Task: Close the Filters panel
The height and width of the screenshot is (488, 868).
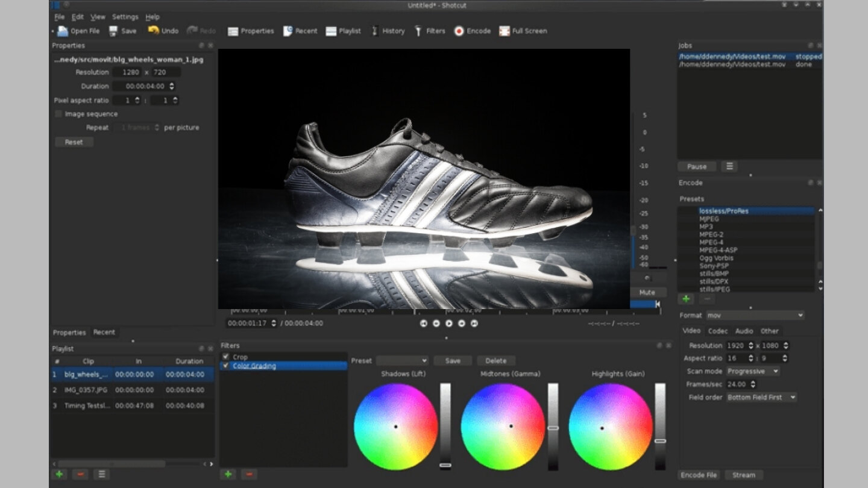Action: (668, 346)
